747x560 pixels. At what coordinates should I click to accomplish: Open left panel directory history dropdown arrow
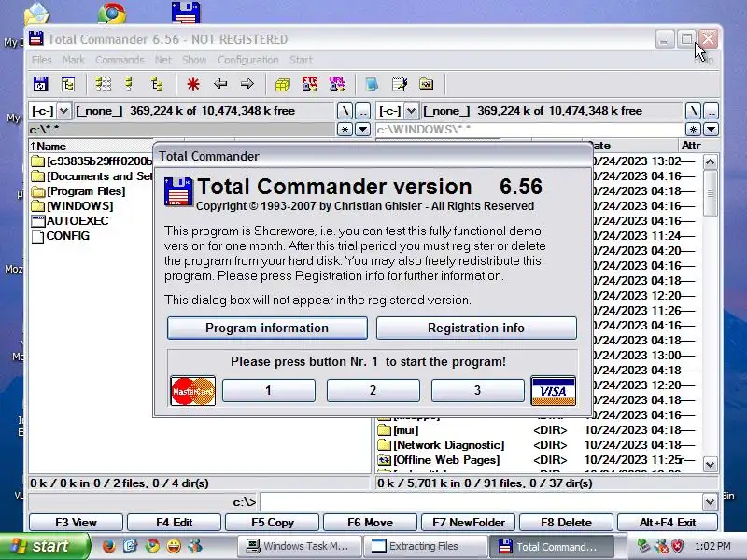(363, 129)
